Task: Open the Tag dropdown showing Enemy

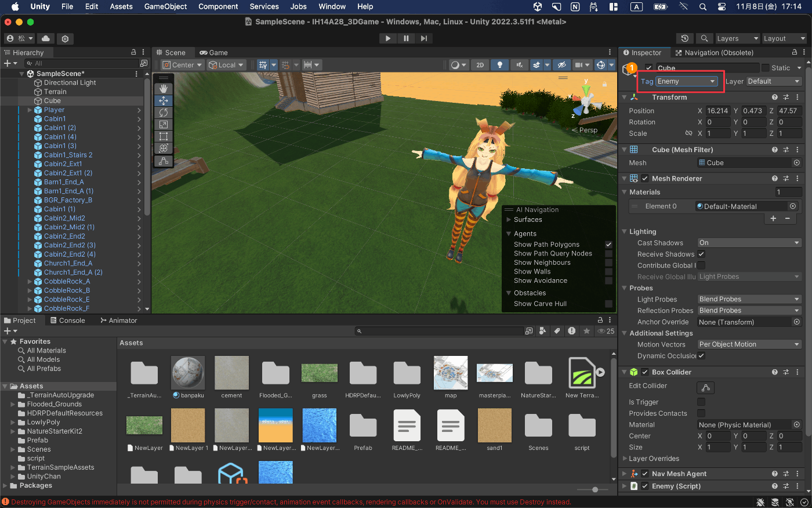Action: pyautogui.click(x=686, y=81)
